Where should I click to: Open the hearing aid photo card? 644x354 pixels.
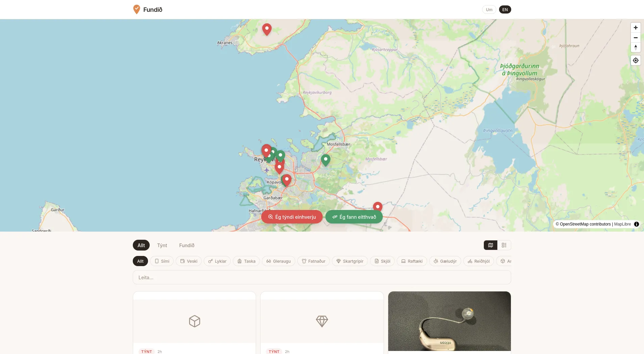[x=449, y=323]
